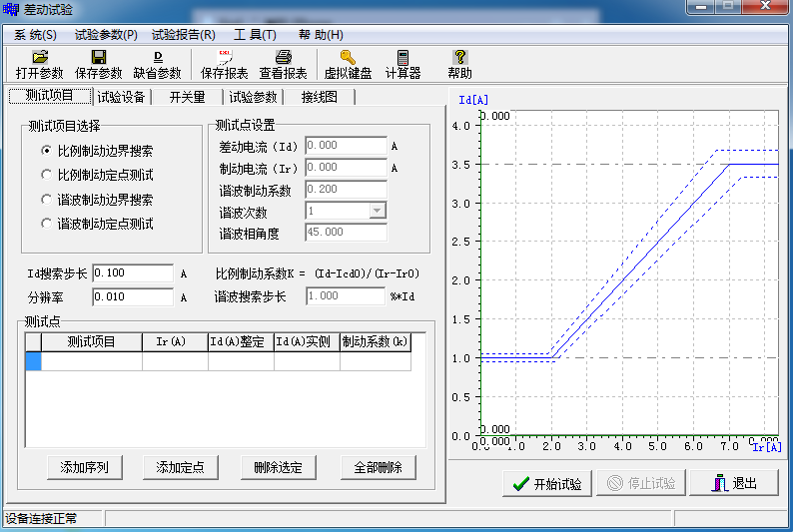Open the 试验参数(P) menu

tap(104, 35)
